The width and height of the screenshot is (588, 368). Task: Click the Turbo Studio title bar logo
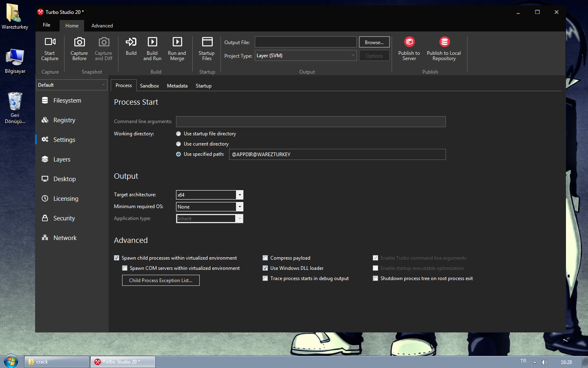[x=40, y=12]
